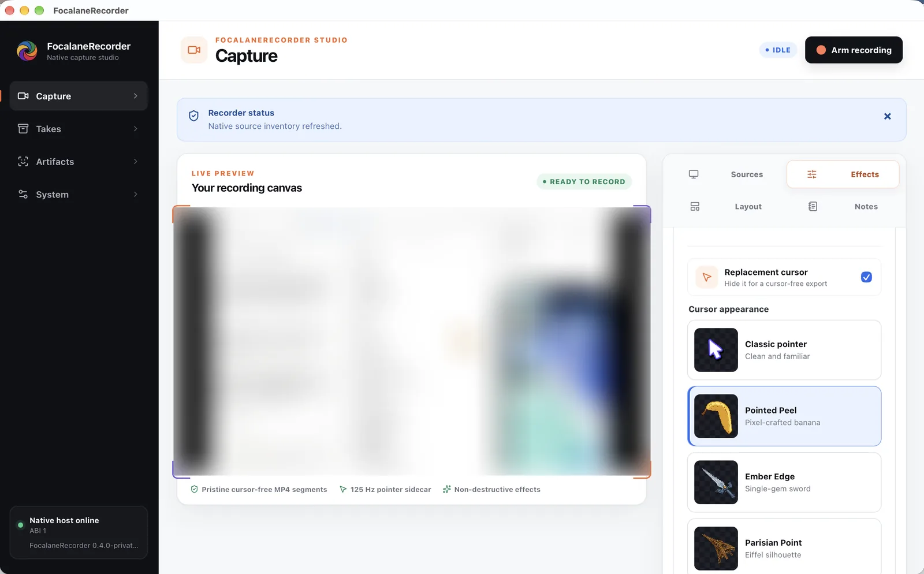Open the Notes tab
The image size is (924, 574).
coord(843,207)
